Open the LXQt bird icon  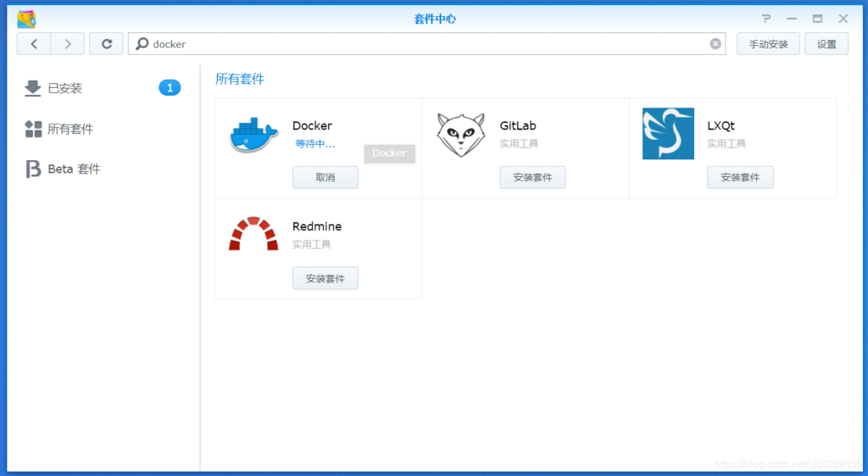(x=668, y=134)
